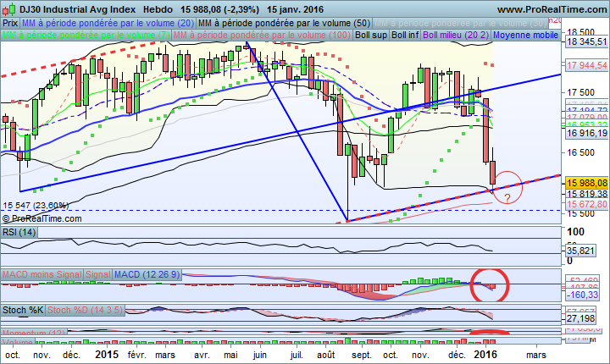
Task: Click the Stoch %K label
Action: (x=23, y=310)
